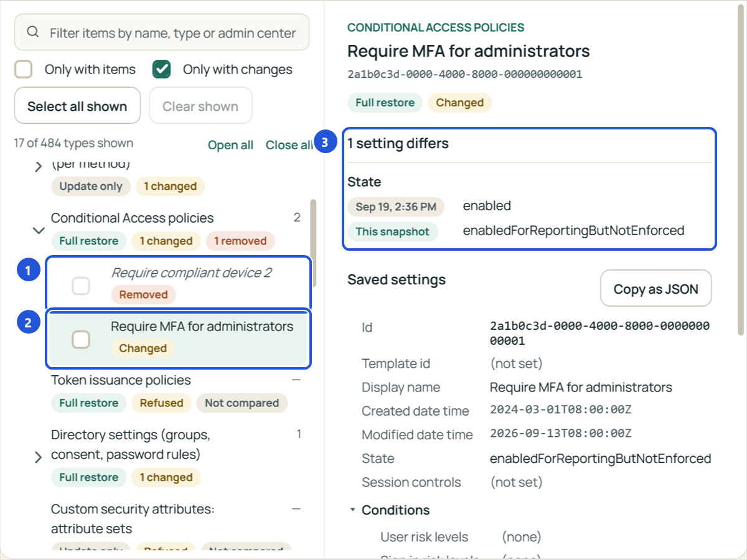Click the Token issuance policies type
747x560 pixels.
[x=121, y=380]
